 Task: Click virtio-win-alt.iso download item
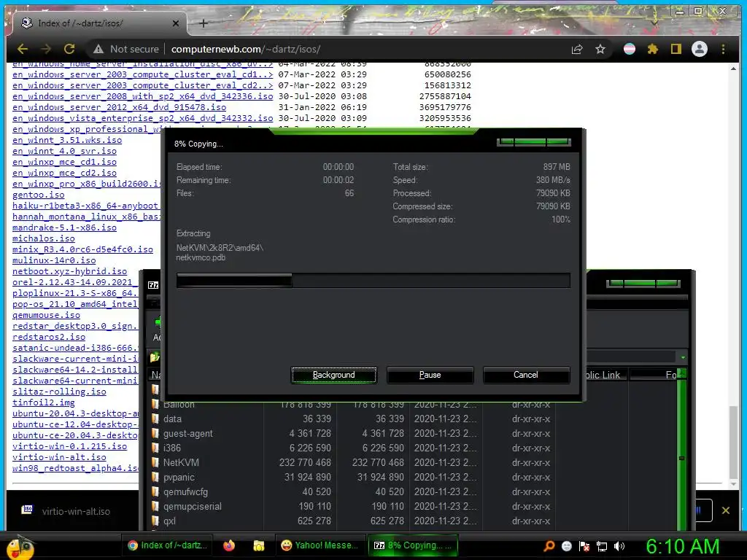(x=66, y=511)
